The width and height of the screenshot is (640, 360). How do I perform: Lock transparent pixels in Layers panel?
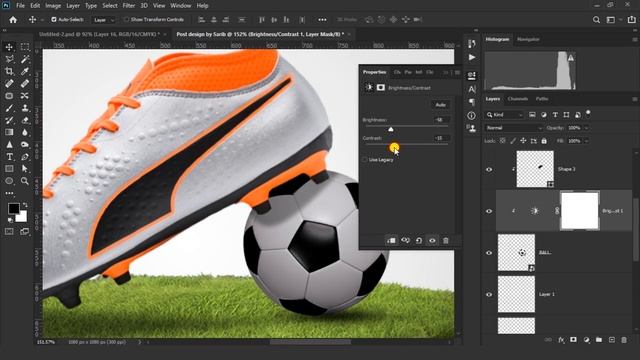(503, 141)
